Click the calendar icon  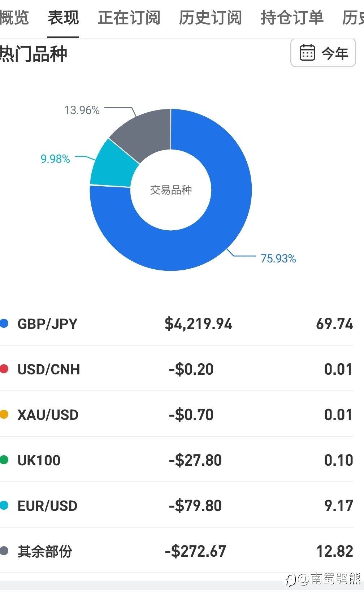tap(307, 53)
